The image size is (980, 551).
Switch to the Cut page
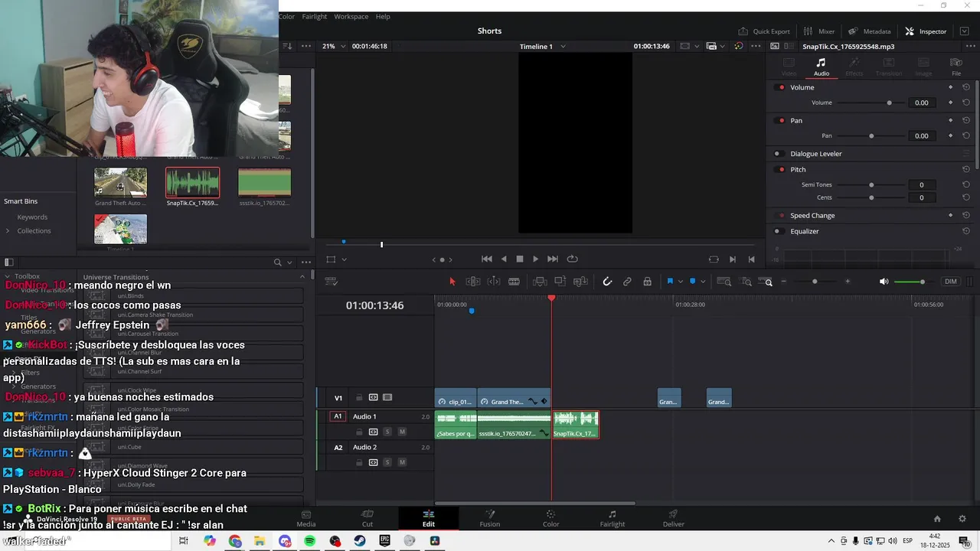point(367,518)
